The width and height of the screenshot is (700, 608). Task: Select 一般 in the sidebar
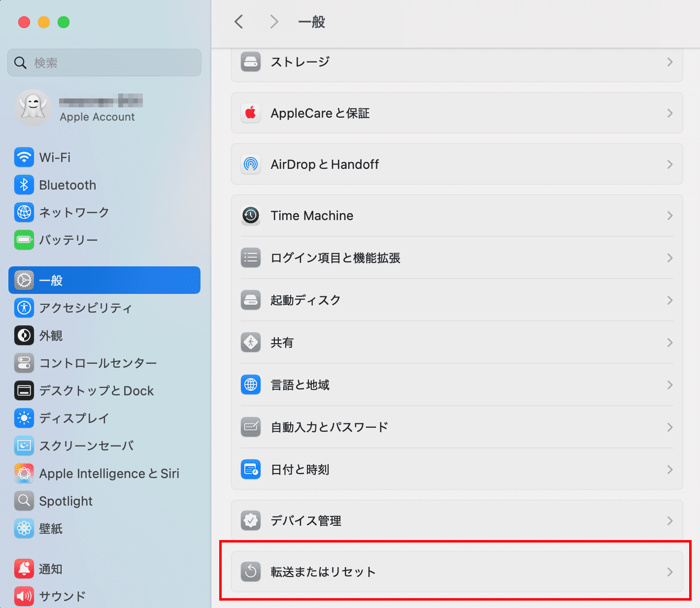click(x=104, y=280)
